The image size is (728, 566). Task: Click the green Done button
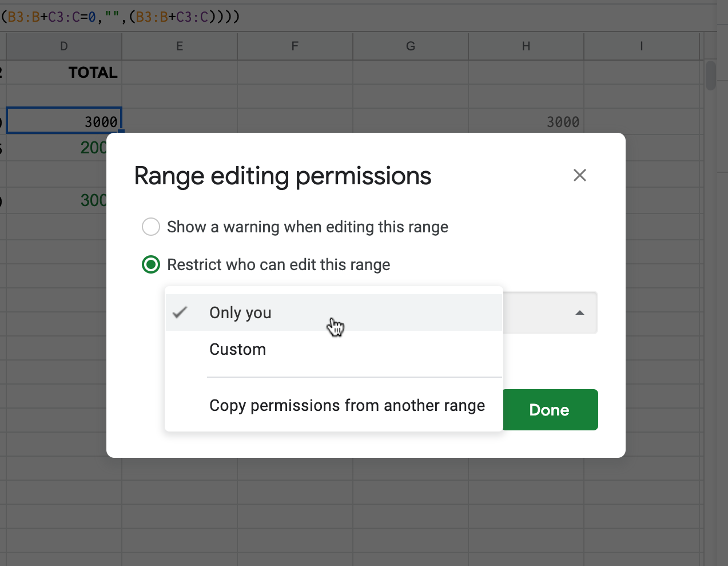click(550, 410)
